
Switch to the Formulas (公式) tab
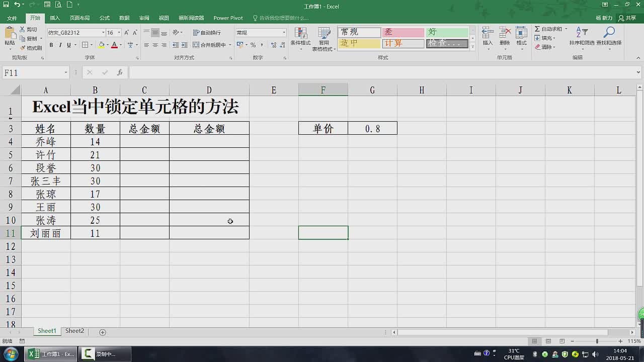pyautogui.click(x=105, y=18)
